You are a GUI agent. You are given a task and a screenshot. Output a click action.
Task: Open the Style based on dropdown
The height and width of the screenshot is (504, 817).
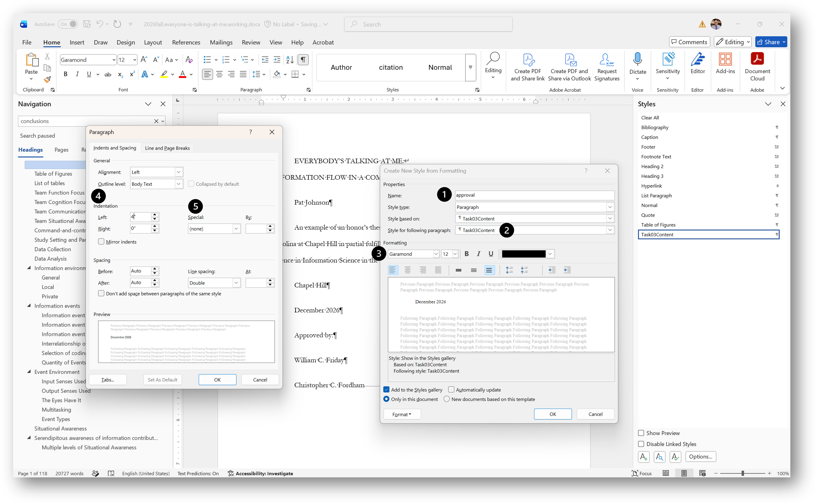tap(610, 219)
